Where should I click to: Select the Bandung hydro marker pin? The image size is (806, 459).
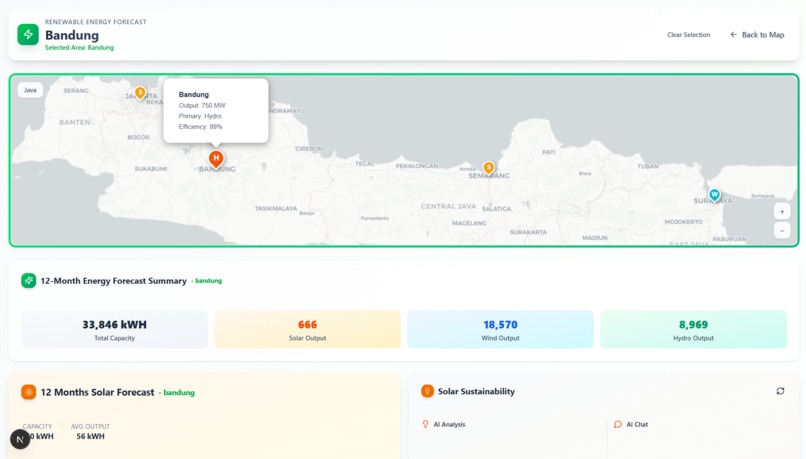[x=216, y=159]
